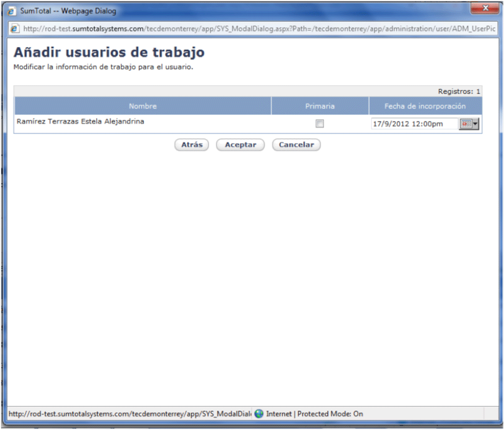This screenshot has height=430, width=504.
Task: Cancel the dialog with the Cancelar button
Action: 296,145
